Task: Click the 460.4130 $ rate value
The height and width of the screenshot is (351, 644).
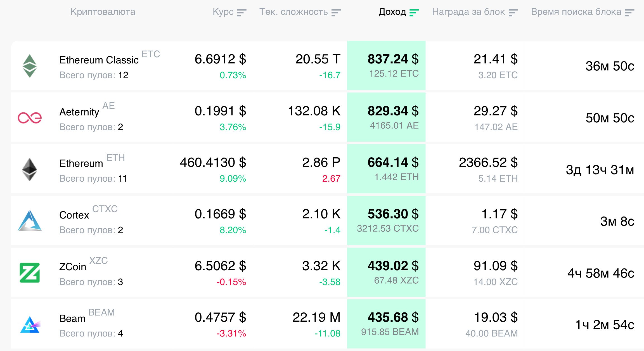Action: coord(213,163)
